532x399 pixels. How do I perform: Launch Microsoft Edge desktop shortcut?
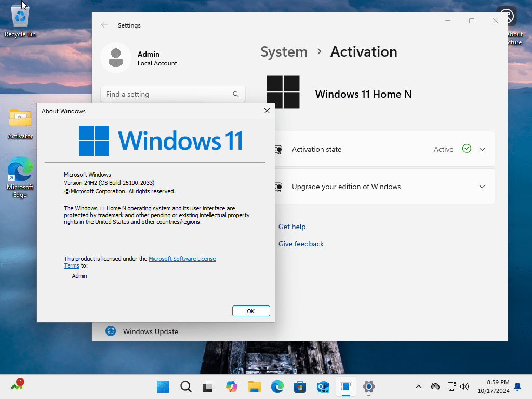(20, 177)
